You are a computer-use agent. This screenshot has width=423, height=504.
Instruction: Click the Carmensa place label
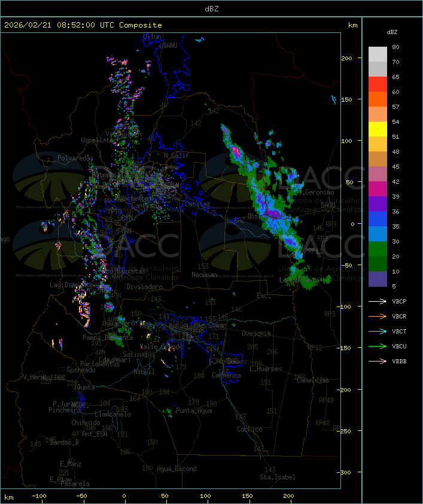[x=226, y=375]
